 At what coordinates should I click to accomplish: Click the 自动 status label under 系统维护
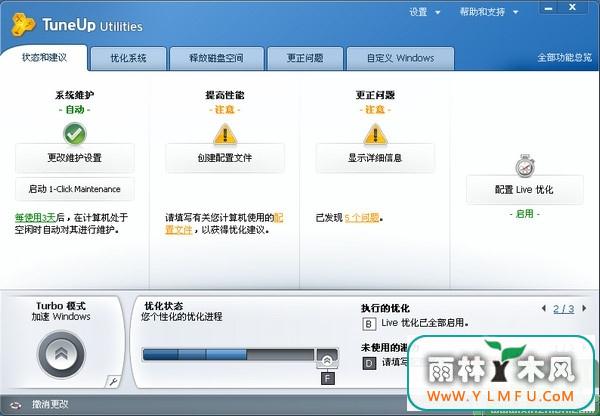pos(75,109)
